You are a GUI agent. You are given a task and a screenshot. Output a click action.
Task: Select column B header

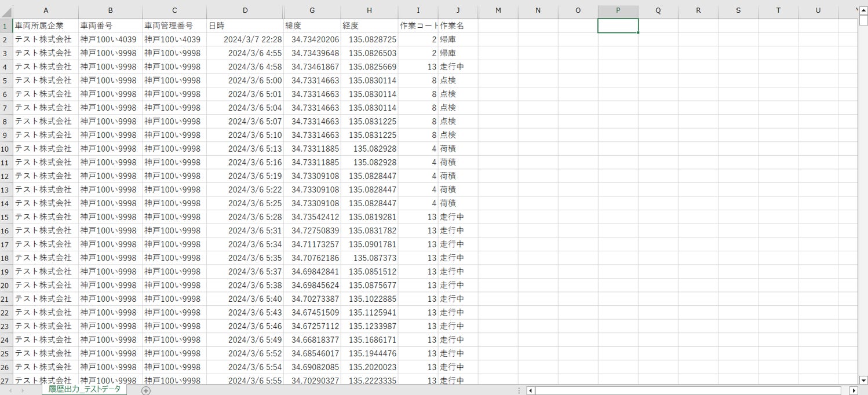point(110,12)
